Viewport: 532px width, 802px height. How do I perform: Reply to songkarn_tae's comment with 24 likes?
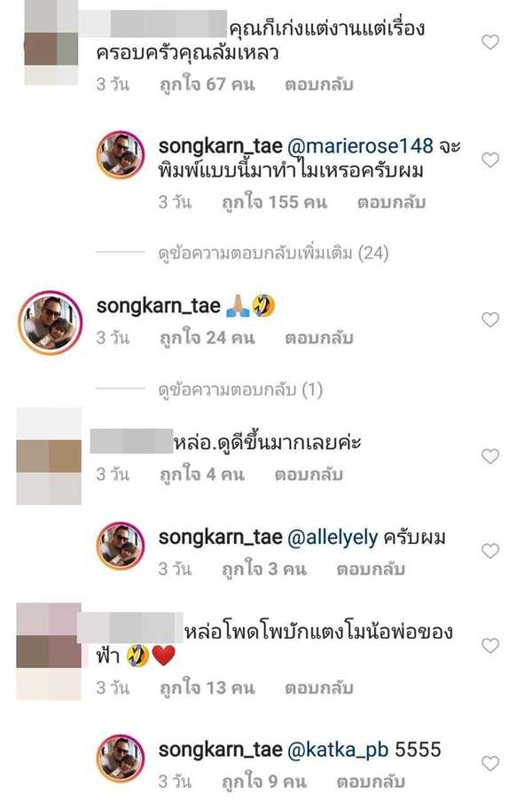click(319, 338)
